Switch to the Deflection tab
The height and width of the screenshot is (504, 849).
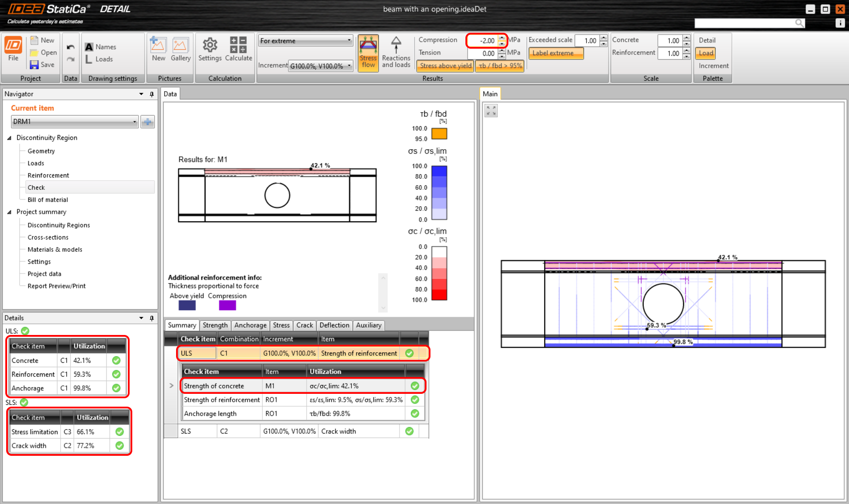[334, 325]
